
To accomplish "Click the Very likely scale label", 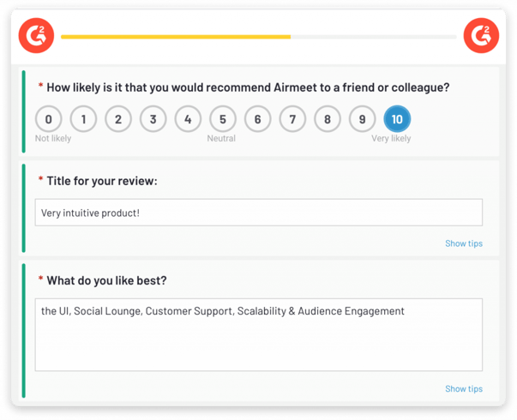I will [391, 139].
